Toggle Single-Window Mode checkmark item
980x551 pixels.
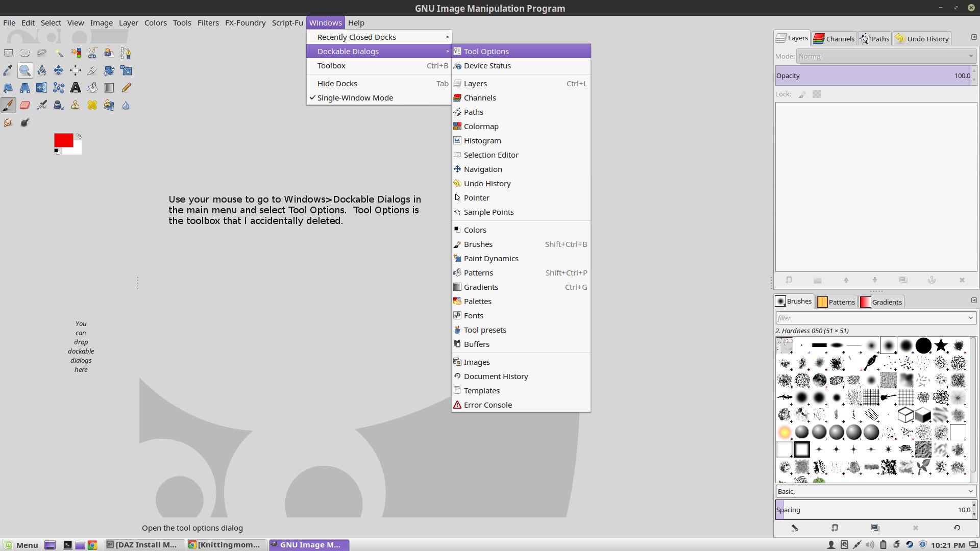point(355,98)
